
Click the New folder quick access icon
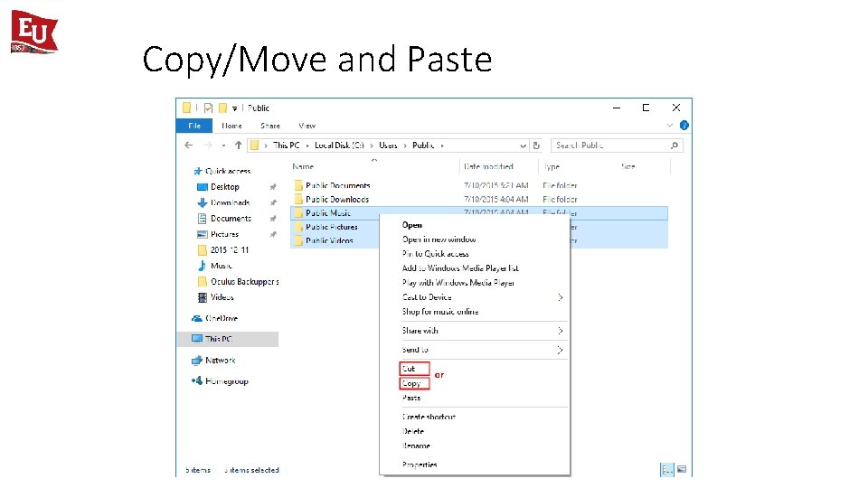(223, 108)
